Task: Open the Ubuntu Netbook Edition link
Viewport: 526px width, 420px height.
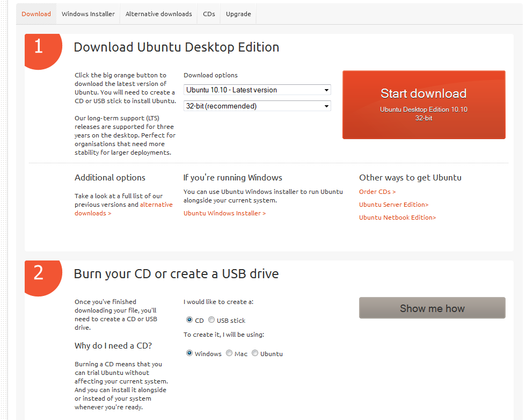Action: (x=398, y=218)
